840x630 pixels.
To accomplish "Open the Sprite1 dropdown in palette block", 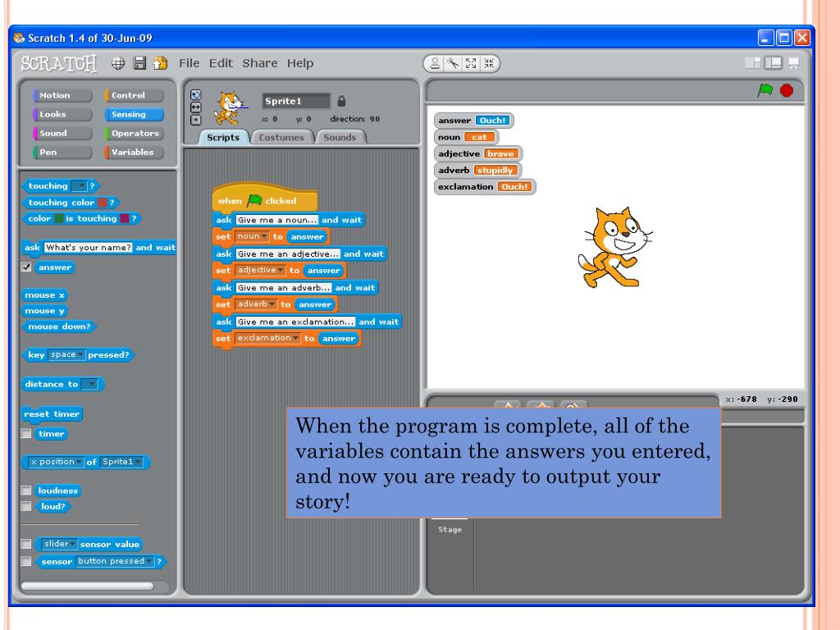I will pyautogui.click(x=121, y=462).
